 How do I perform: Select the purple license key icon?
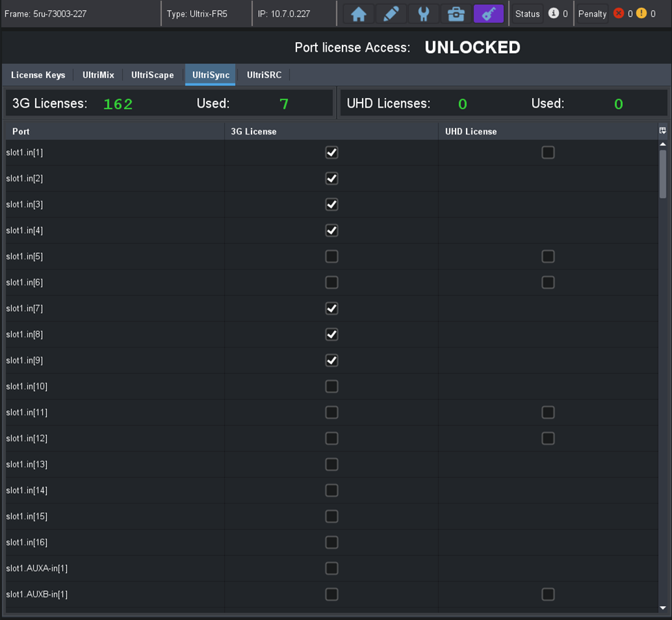tap(489, 14)
